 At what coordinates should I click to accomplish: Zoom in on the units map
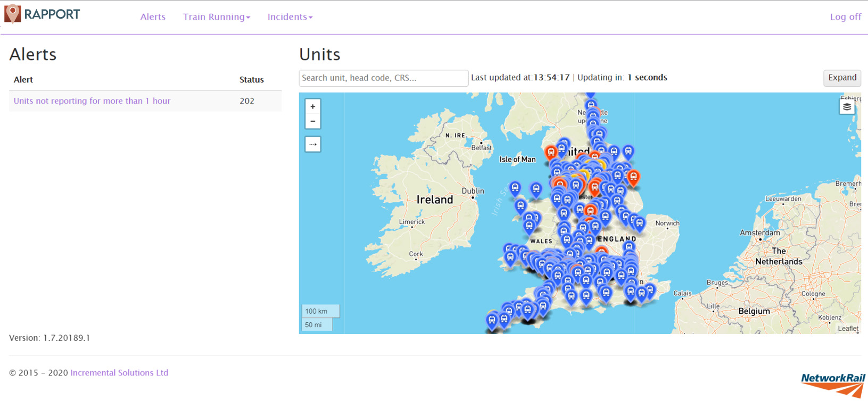[x=313, y=107]
